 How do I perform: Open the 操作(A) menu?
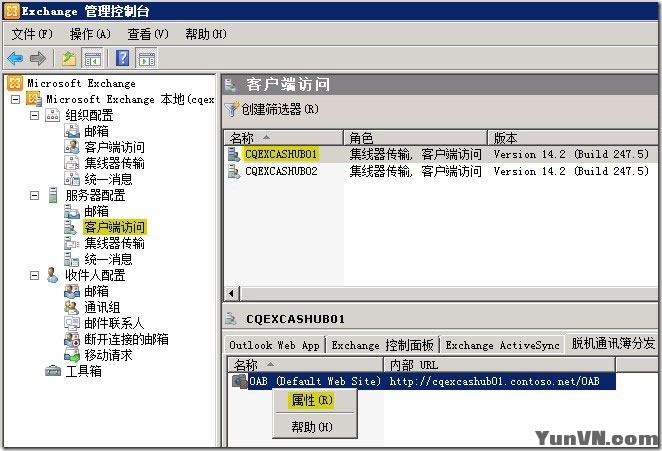pos(90,34)
